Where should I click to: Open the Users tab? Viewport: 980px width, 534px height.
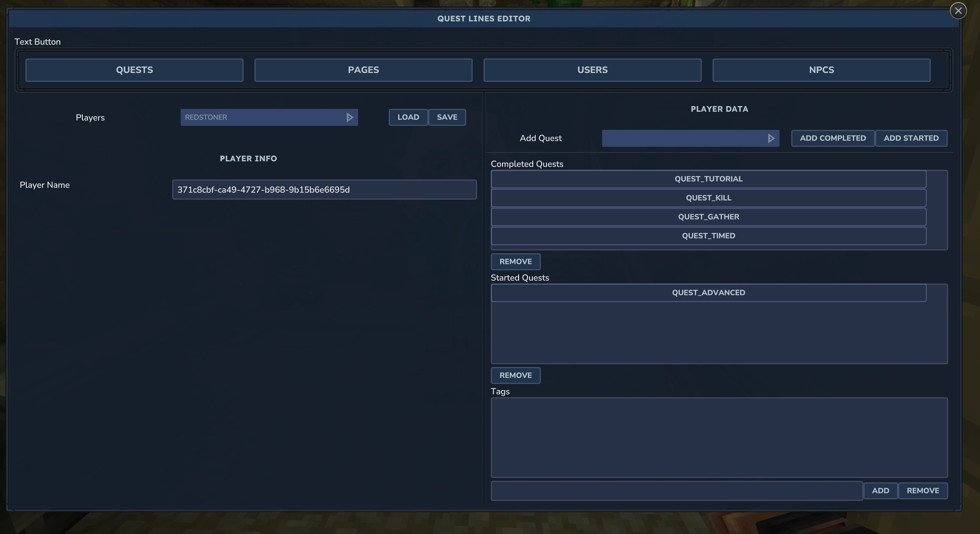(x=592, y=70)
